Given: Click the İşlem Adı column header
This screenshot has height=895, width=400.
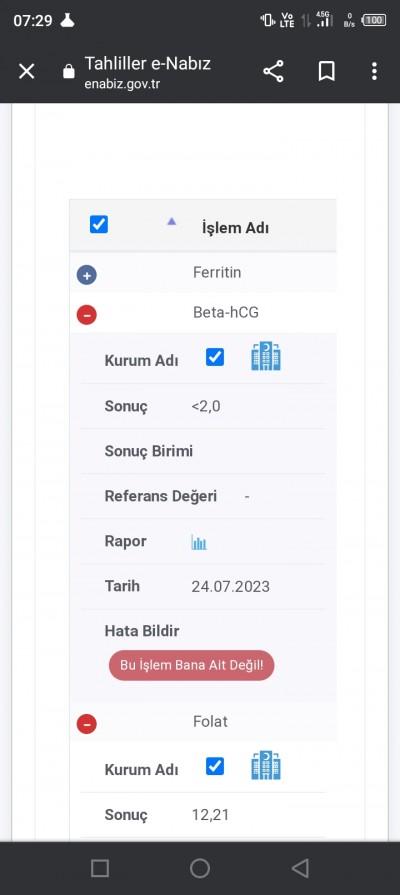Looking at the screenshot, I should point(235,228).
